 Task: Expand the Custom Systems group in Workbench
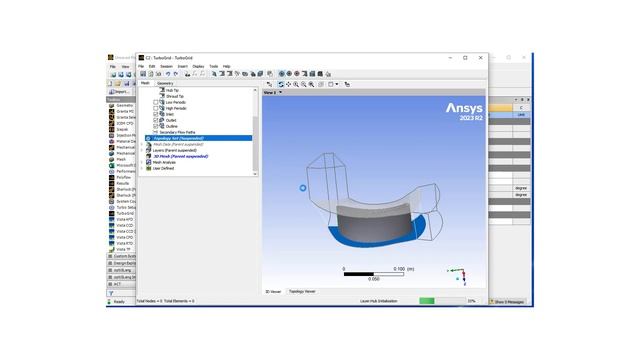(110, 256)
